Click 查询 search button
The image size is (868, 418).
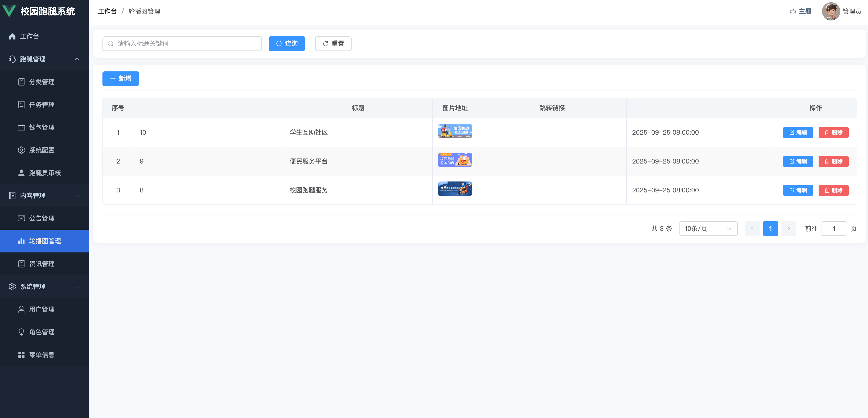[x=286, y=43]
